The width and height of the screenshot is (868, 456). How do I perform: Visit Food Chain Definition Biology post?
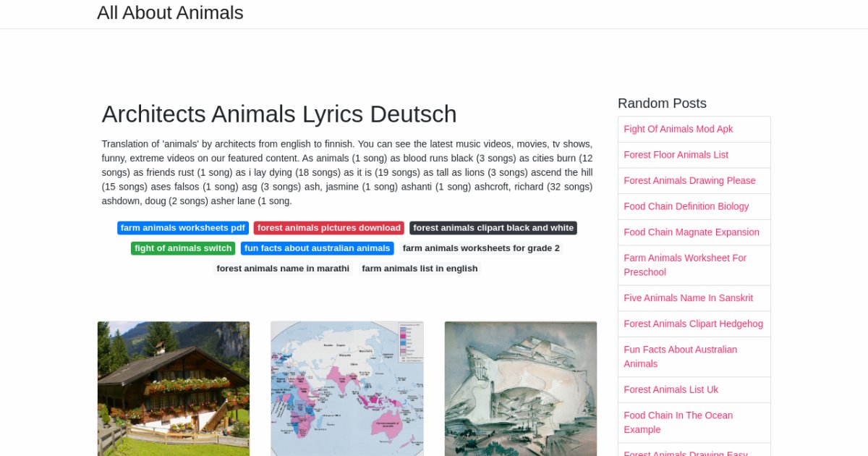point(686,206)
